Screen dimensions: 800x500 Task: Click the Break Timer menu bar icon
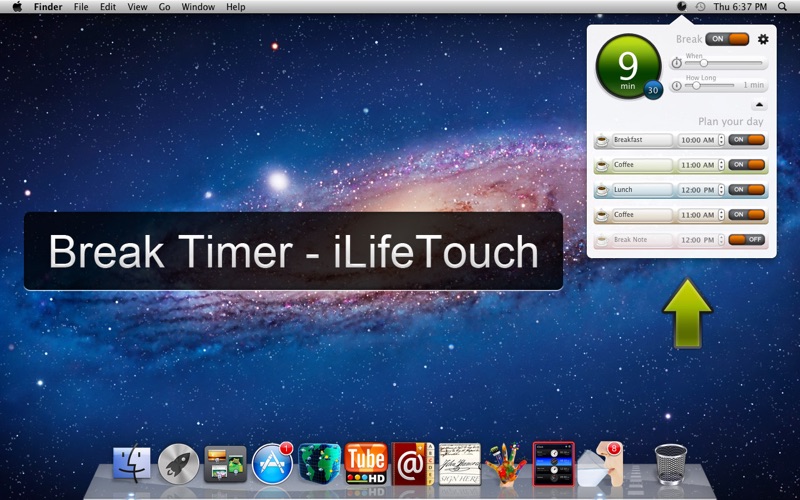coord(682,7)
